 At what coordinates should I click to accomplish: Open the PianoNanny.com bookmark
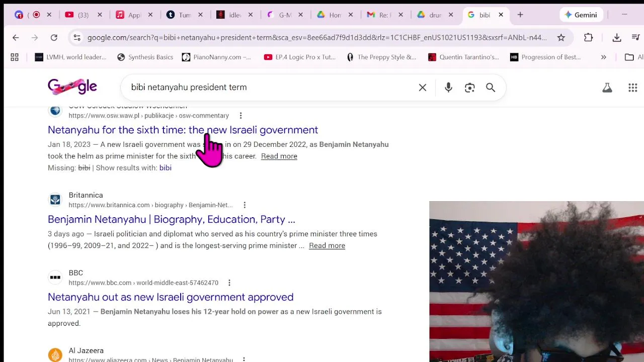pos(216,57)
